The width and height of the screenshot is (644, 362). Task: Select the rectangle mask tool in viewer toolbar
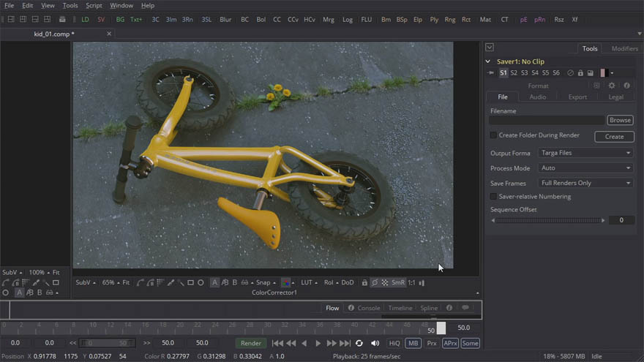190,282
